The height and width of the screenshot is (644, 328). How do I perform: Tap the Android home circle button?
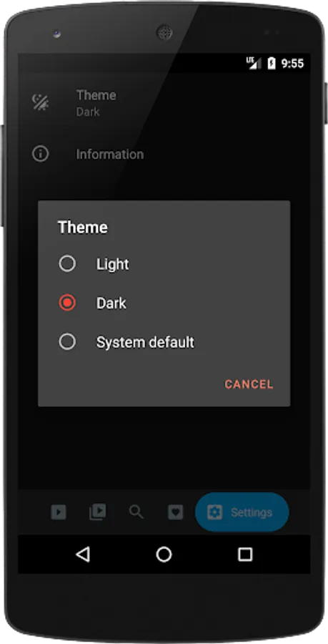tap(164, 555)
